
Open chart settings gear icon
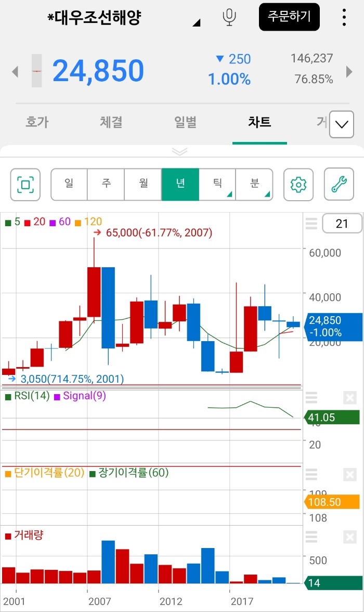point(298,185)
